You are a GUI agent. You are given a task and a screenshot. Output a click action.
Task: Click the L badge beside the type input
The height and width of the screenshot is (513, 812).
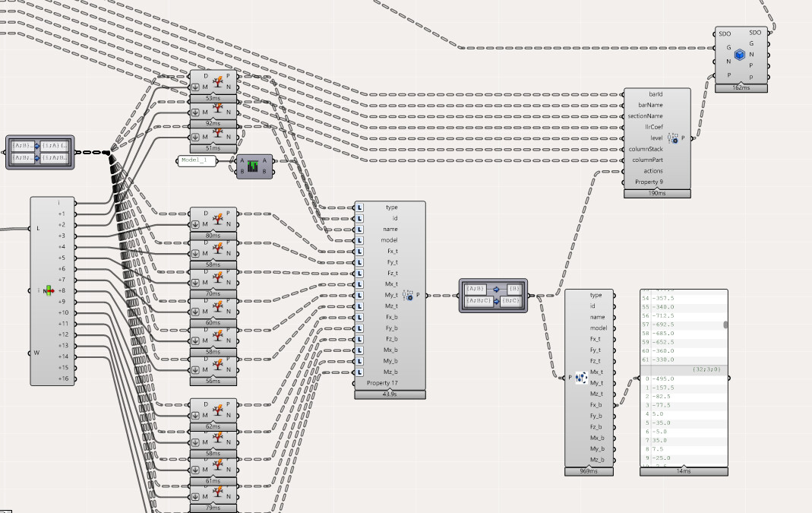tap(360, 207)
